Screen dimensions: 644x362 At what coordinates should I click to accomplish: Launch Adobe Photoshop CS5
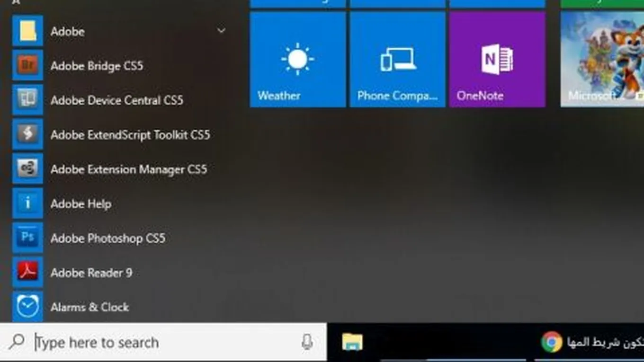coord(107,238)
